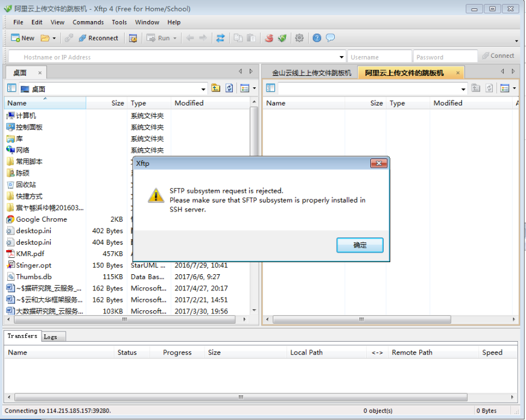This screenshot has height=420, width=526.
Task: Open the Tools menu
Action: click(119, 22)
